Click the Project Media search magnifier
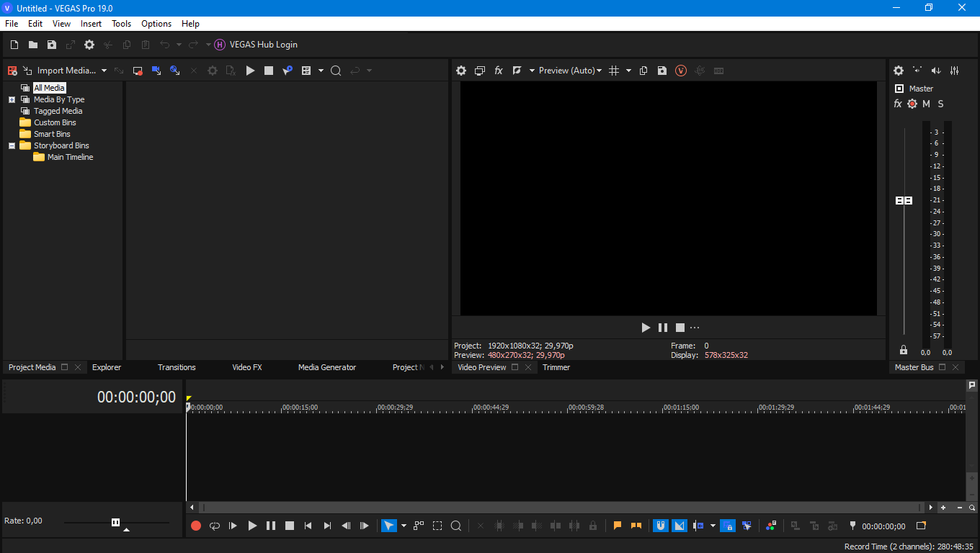The width and height of the screenshot is (980, 553). click(336, 71)
